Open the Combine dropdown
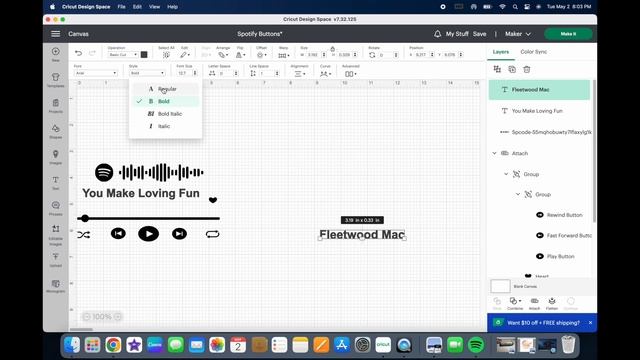Image resolution: width=640 pixels, height=360 pixels. 515,301
